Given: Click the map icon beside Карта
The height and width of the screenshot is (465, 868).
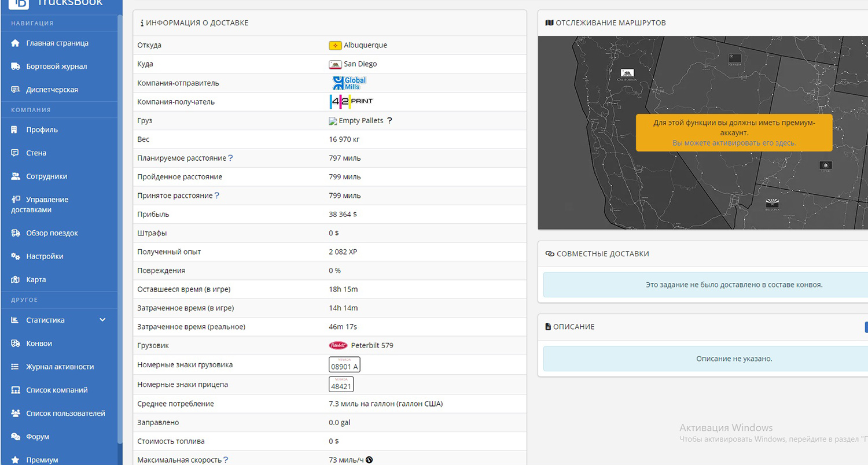Looking at the screenshot, I should (16, 280).
